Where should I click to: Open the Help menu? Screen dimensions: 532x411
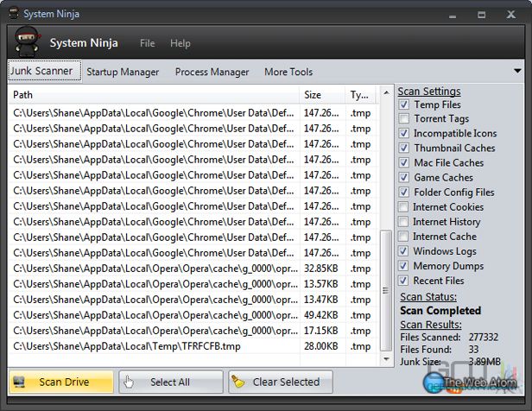click(180, 43)
